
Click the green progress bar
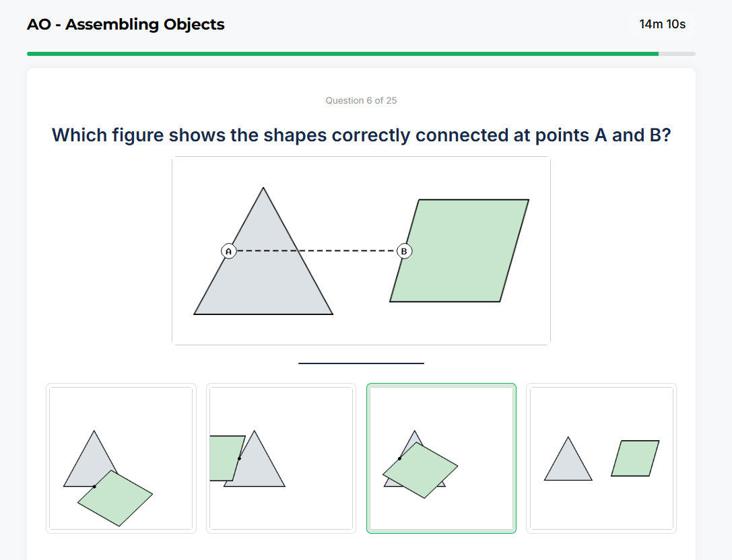(x=337, y=52)
